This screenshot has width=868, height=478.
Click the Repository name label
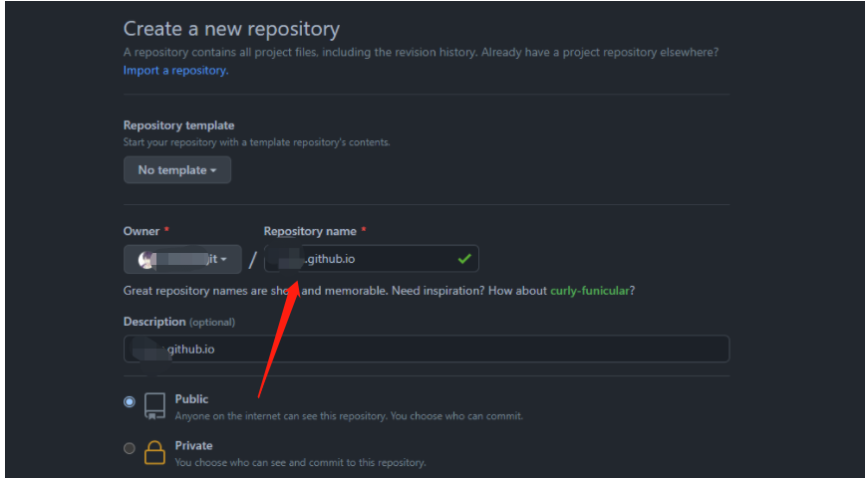pyautogui.click(x=310, y=231)
